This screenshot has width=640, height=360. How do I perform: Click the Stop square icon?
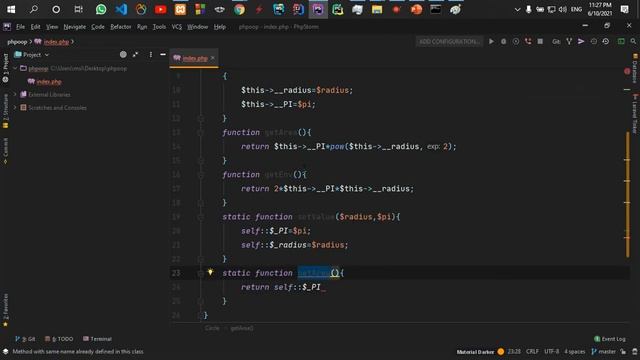(x=540, y=42)
